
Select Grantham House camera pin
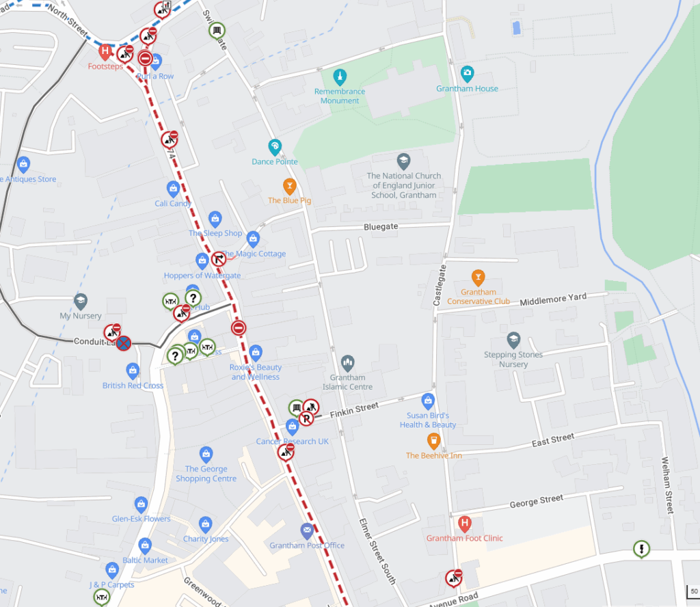pyautogui.click(x=467, y=74)
